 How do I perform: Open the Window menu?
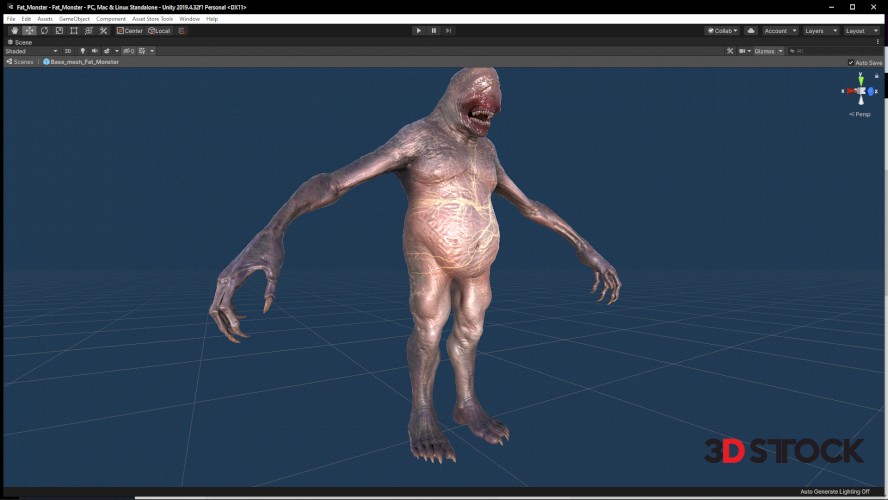tap(189, 19)
